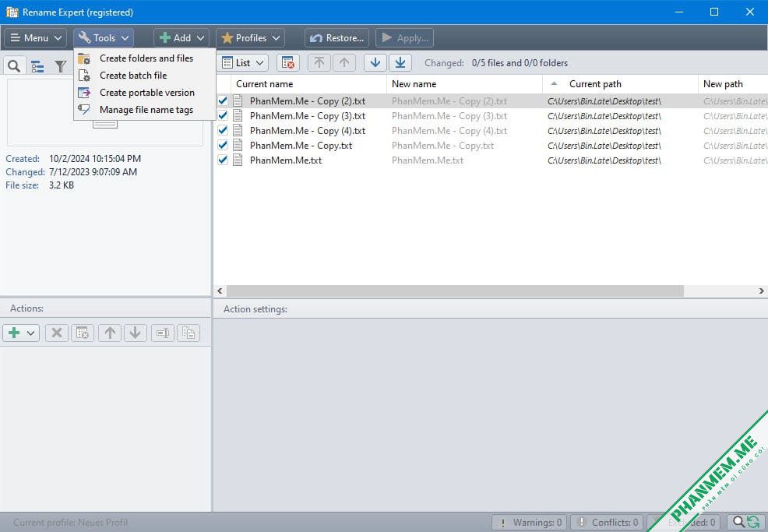
Task: Open the add action plus dropdown
Action: [21, 333]
